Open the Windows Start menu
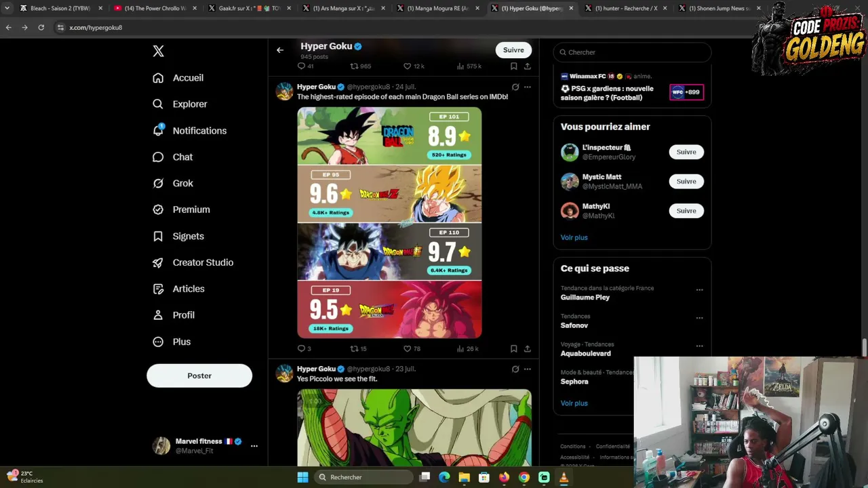 click(302, 477)
